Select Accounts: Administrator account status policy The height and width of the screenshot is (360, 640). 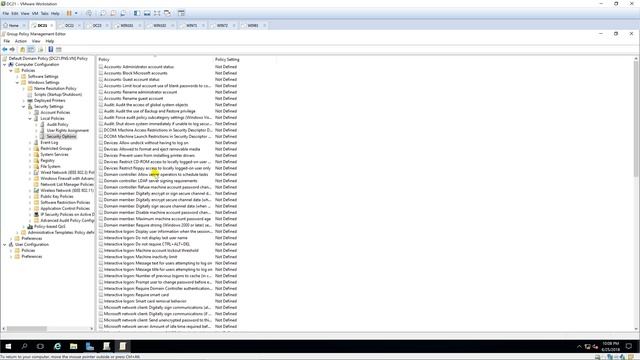pyautogui.click(x=139, y=67)
